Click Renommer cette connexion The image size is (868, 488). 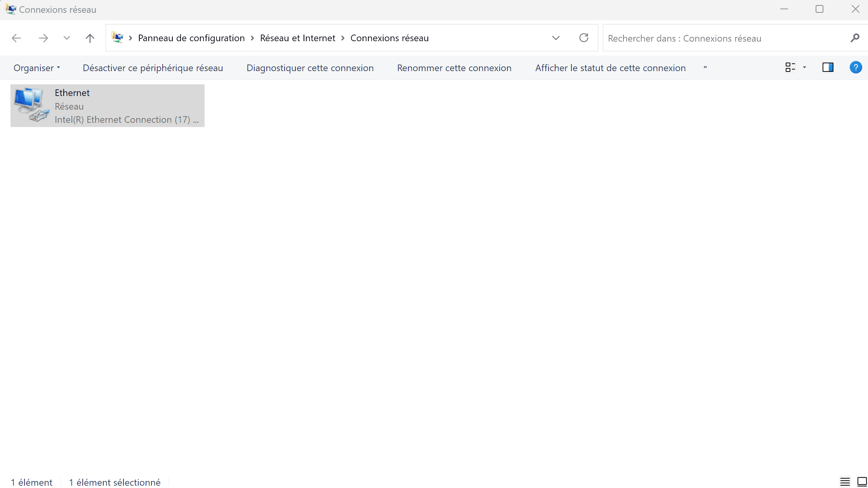(x=454, y=68)
